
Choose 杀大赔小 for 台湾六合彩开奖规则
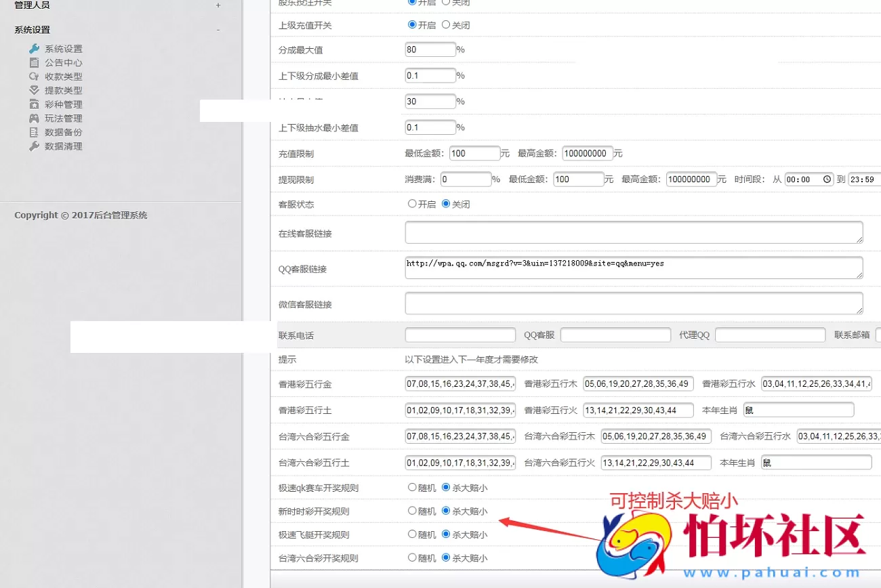(446, 558)
